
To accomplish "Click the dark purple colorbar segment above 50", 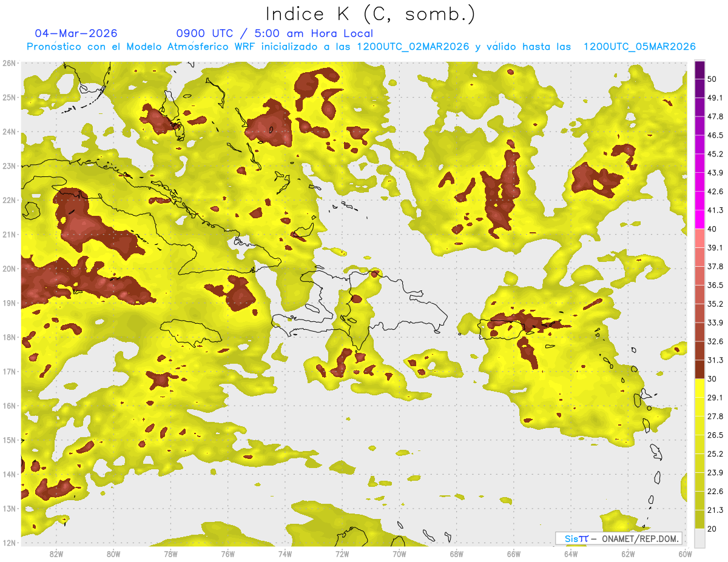I will tap(699, 69).
